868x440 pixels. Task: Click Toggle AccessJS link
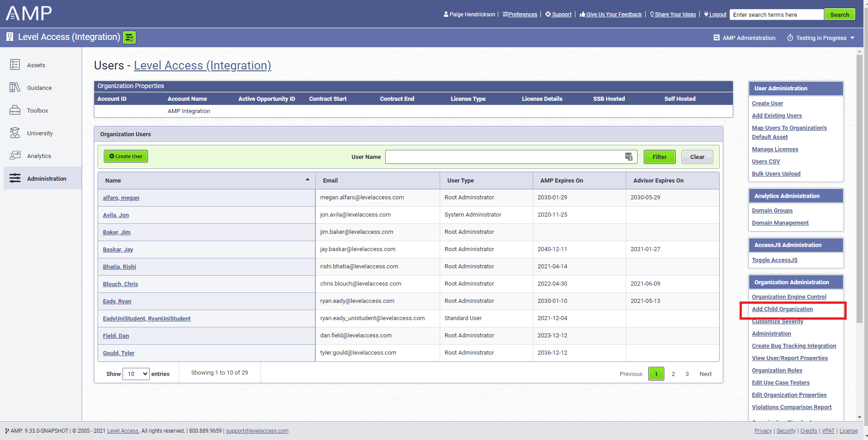775,260
